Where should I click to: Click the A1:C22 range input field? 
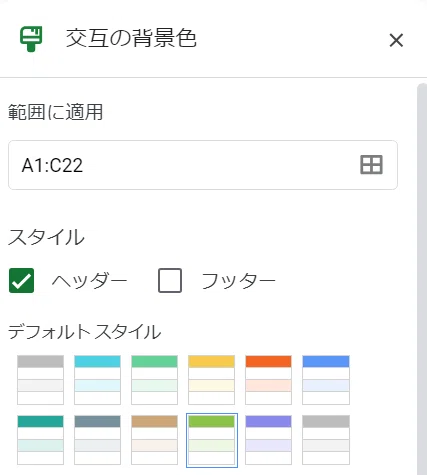(203, 165)
